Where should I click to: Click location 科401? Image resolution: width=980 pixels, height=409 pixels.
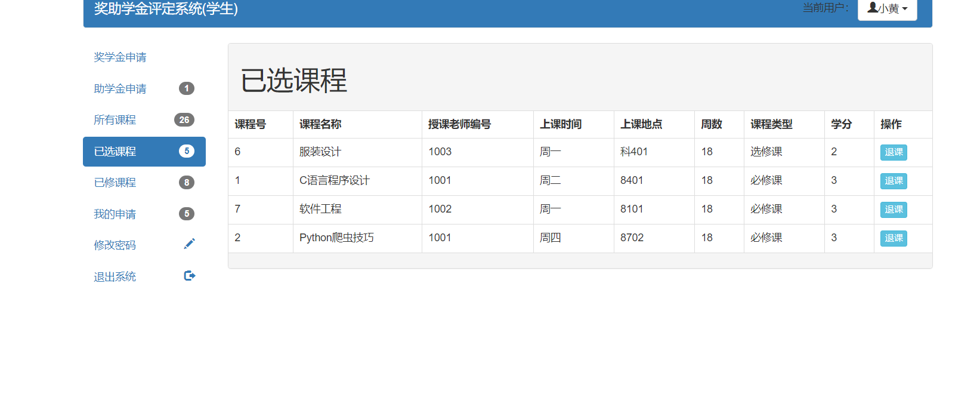(634, 152)
